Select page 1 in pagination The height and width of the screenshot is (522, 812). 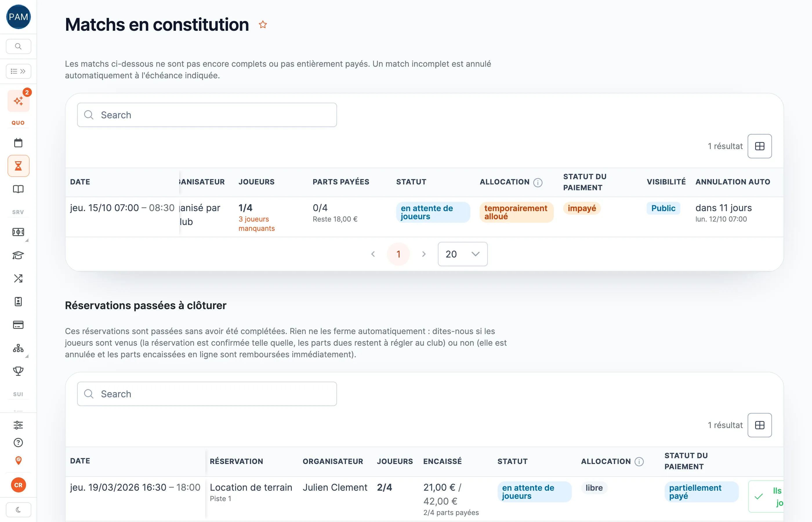pos(398,254)
